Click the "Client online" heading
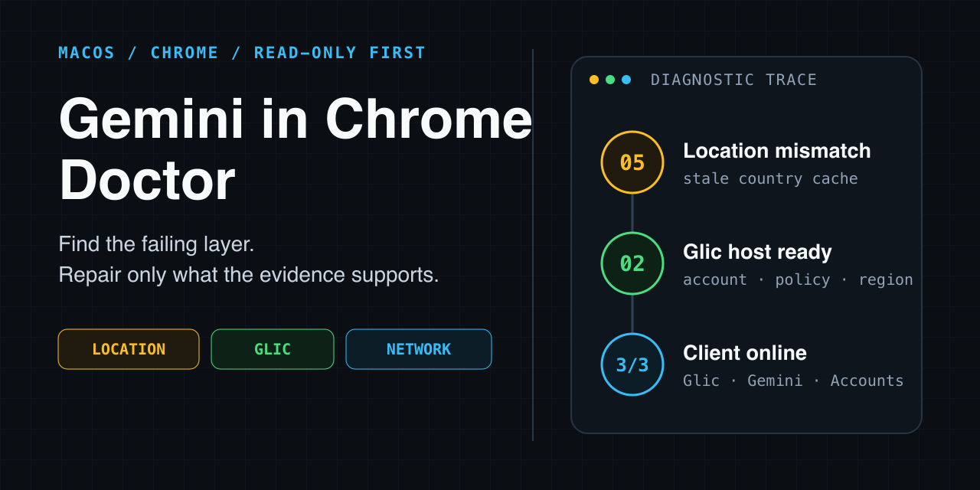 (745, 353)
